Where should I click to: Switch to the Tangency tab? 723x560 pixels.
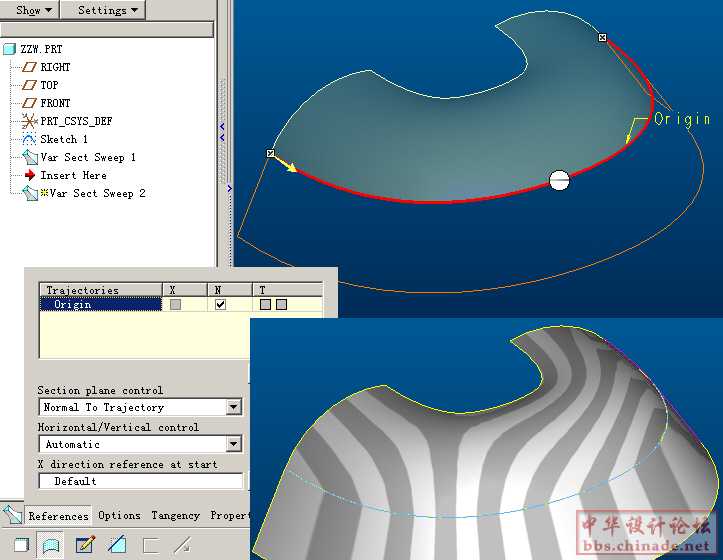click(x=175, y=516)
